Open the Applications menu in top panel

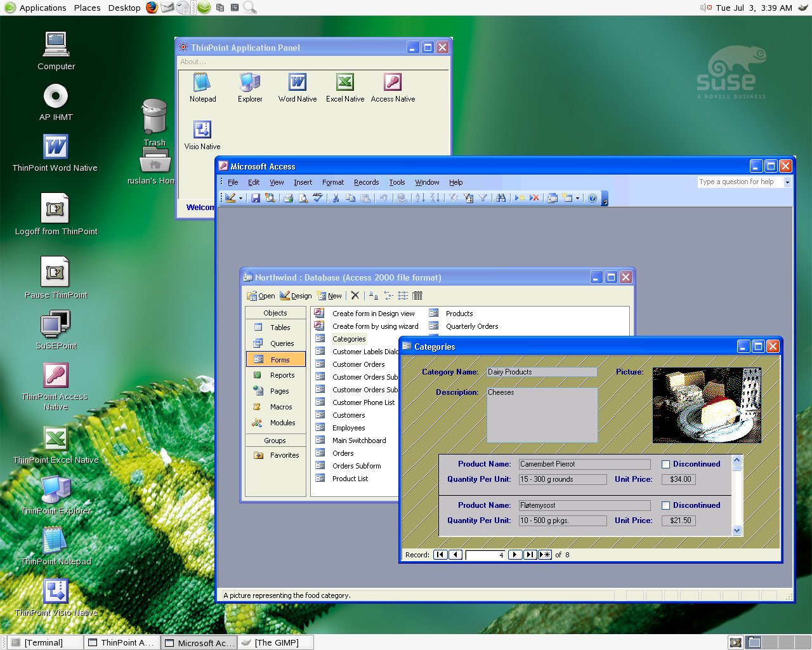click(x=36, y=8)
